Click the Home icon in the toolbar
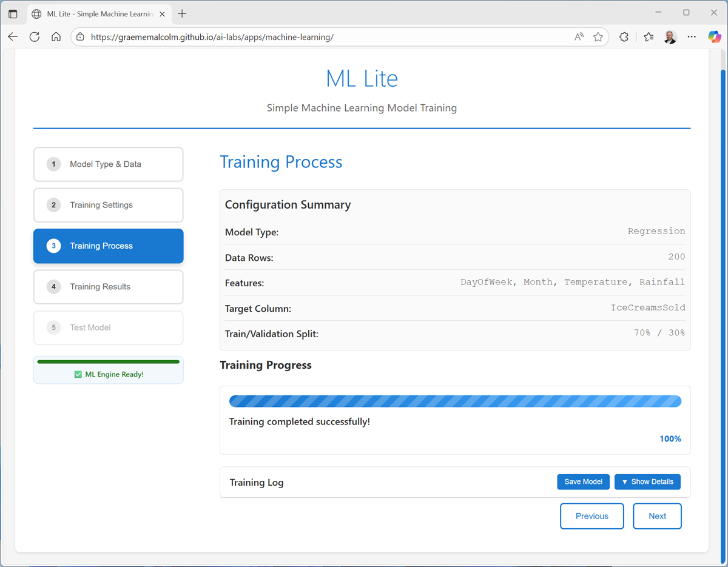The image size is (728, 567). tap(56, 36)
